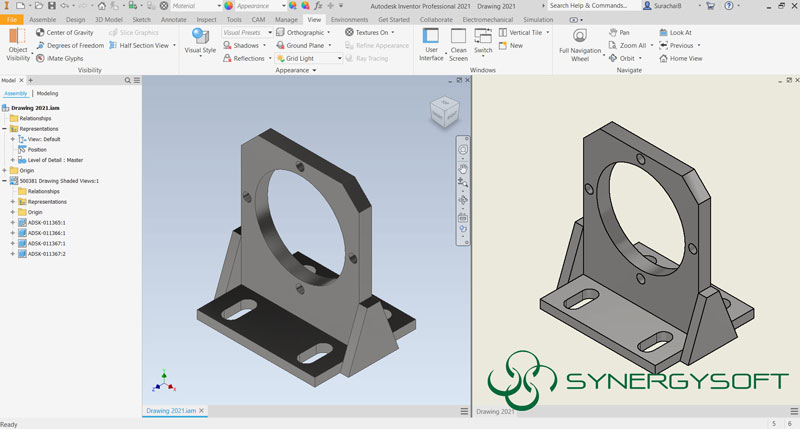Open the Object Visibility tool

click(17, 34)
